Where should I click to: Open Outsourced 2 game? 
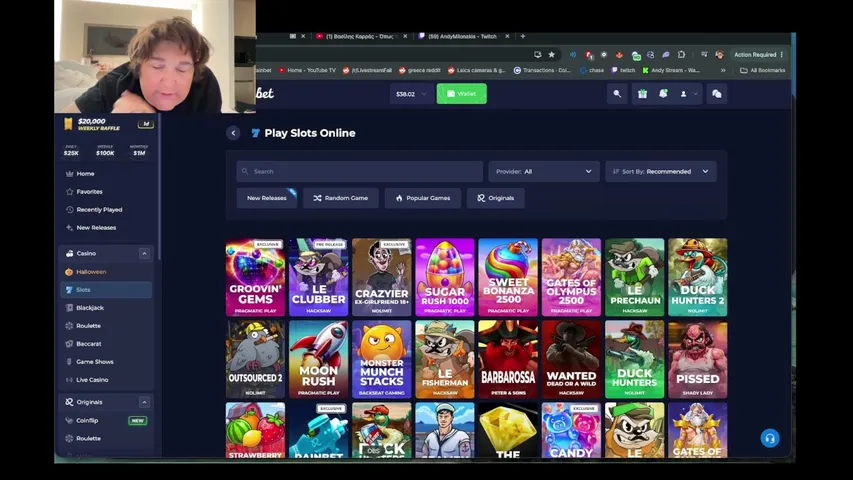coord(255,359)
